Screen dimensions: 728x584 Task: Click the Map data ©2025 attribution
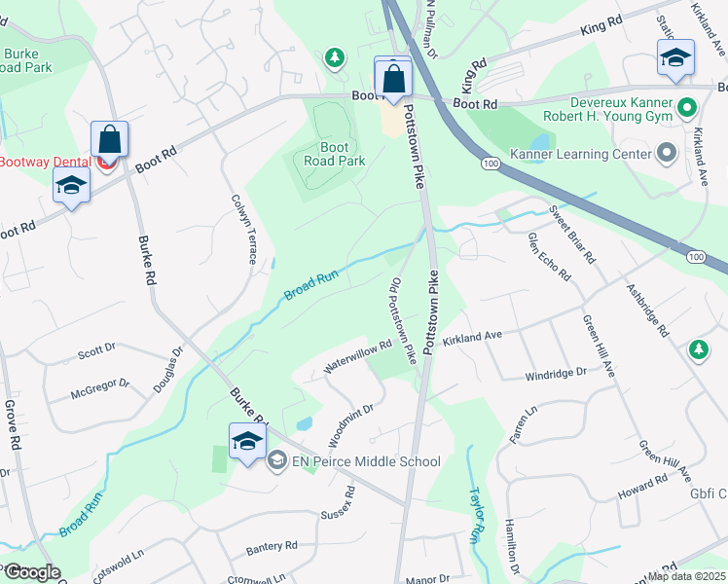[x=687, y=576]
